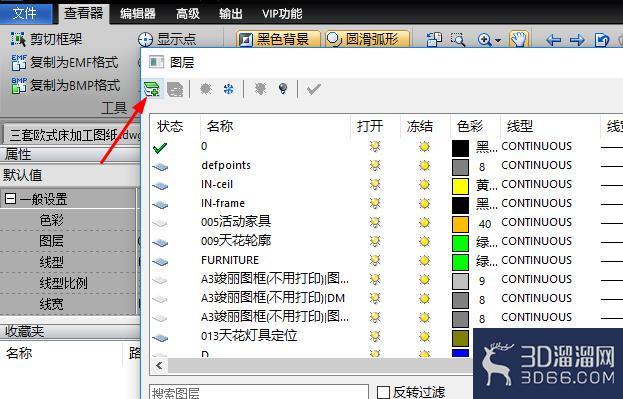Viewport: 623px width, 399px height.
Task: Click 名称 column header in layer list
Action: tap(275, 126)
